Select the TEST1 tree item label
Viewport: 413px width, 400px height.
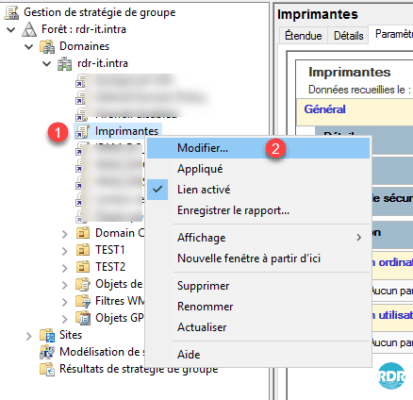pos(110,250)
